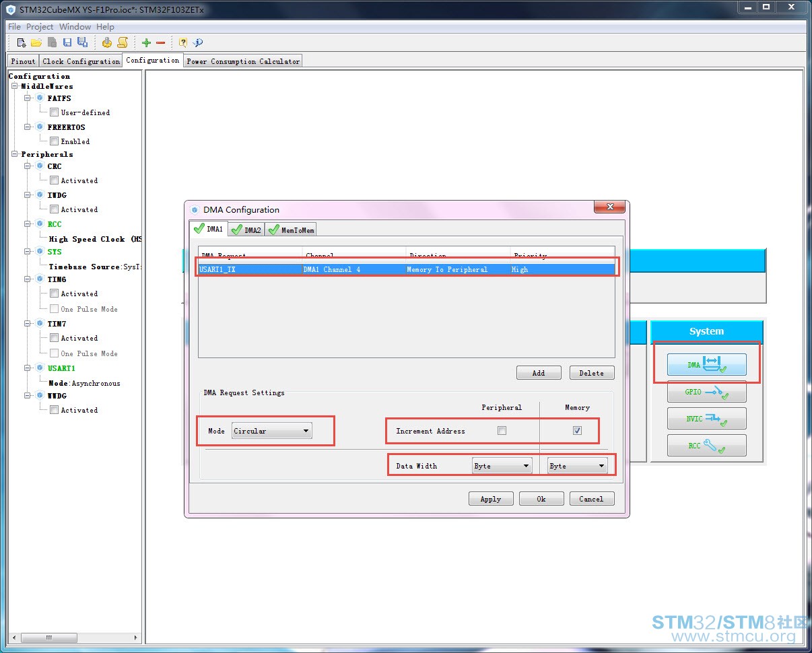The height and width of the screenshot is (653, 812).
Task: Open the File menu
Action: click(14, 26)
